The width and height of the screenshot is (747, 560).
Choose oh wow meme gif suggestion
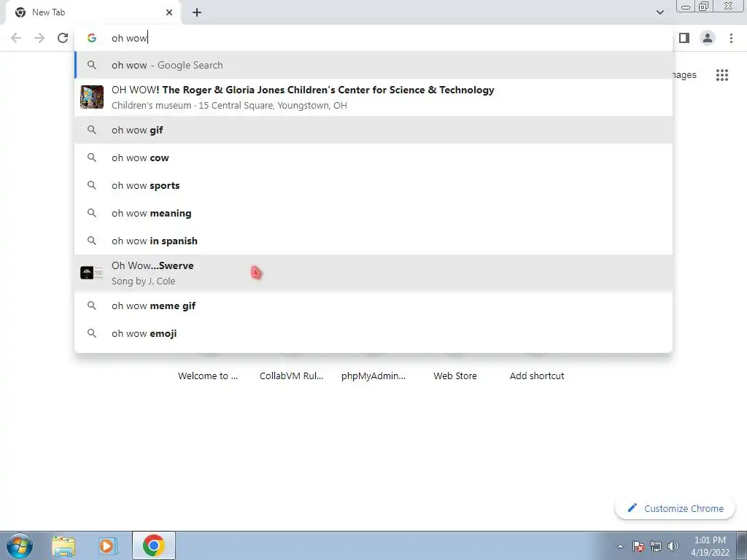click(x=373, y=306)
